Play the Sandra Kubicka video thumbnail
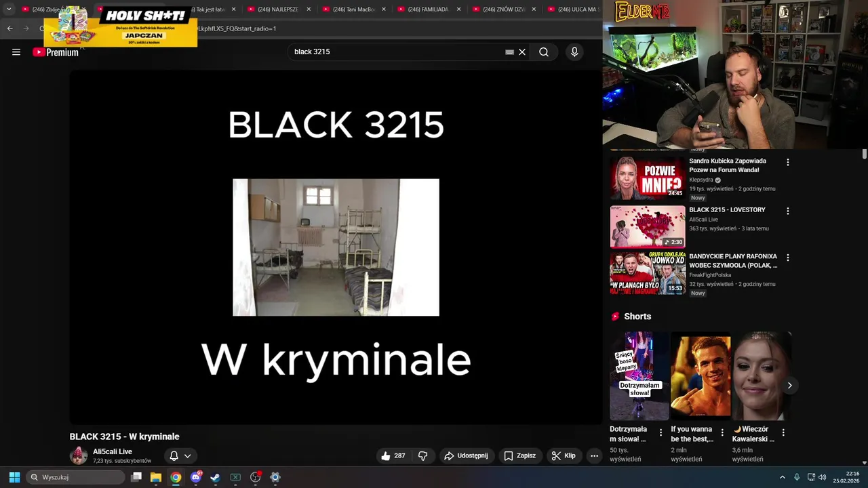868x488 pixels. [x=648, y=178]
